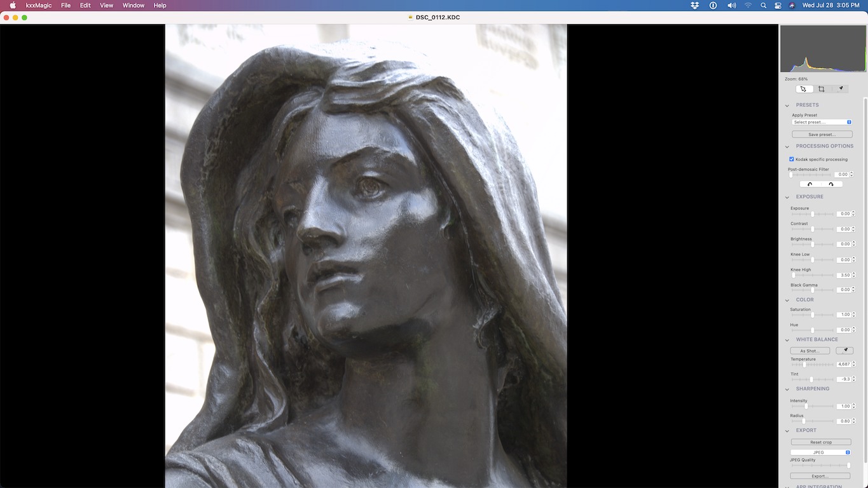
Task: Click the Temperature value field showing 4,687
Action: pos(843,365)
